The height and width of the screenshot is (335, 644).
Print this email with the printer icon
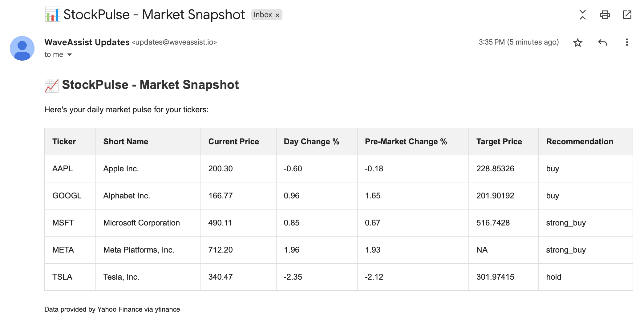pos(605,15)
